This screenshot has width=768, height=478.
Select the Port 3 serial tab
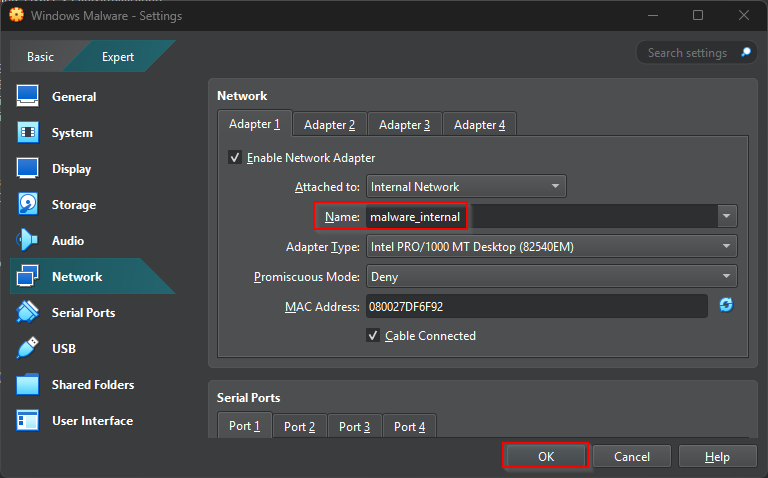pyautogui.click(x=354, y=427)
